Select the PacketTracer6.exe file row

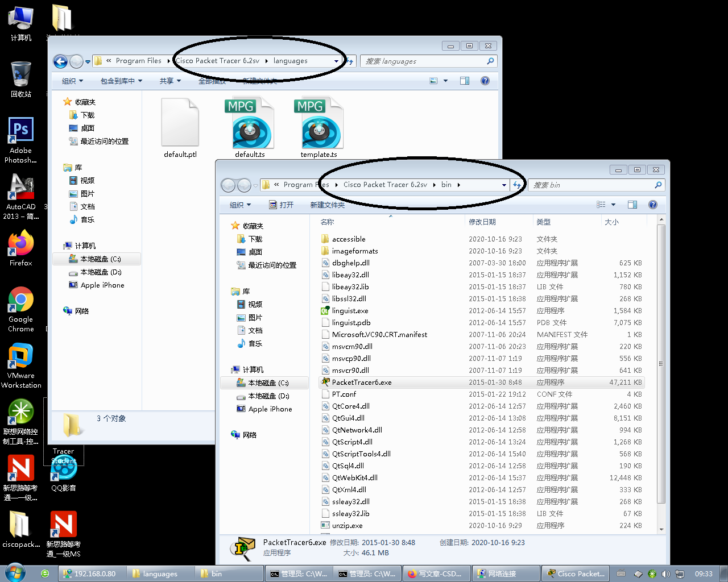click(x=481, y=383)
